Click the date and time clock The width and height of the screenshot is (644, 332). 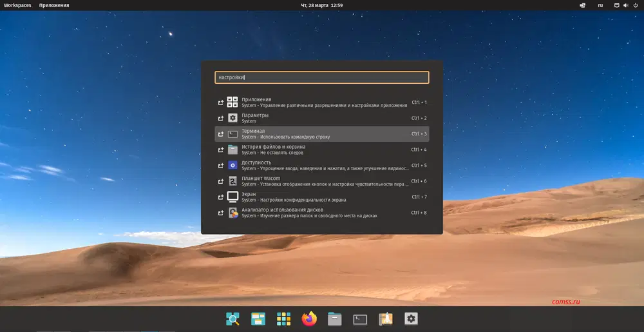pyautogui.click(x=322, y=5)
